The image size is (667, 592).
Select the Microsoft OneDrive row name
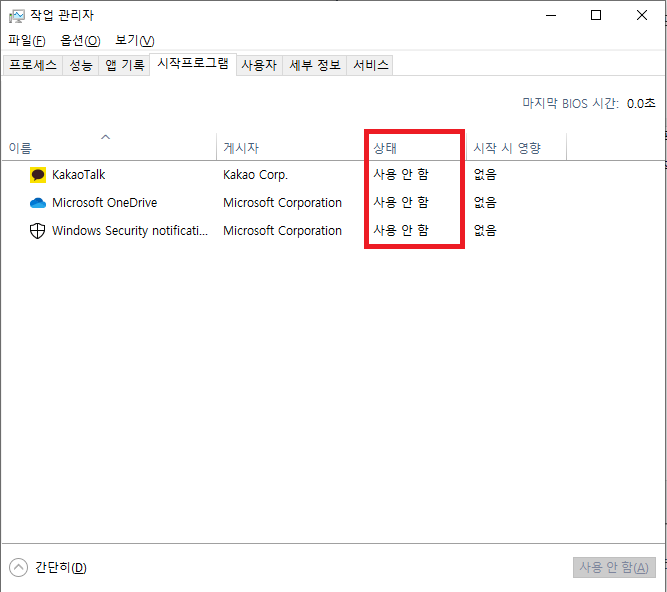pos(105,203)
